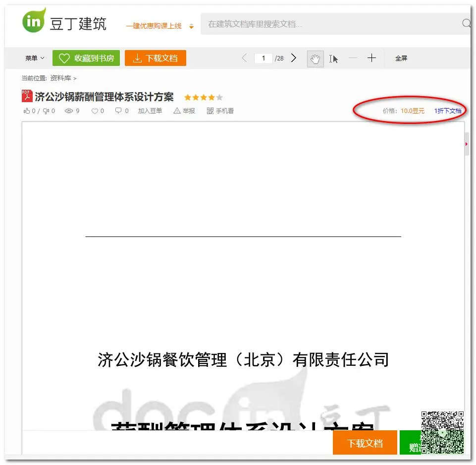Expand the promotion ticker arrows
The image size is (476, 465).
coord(191,26)
